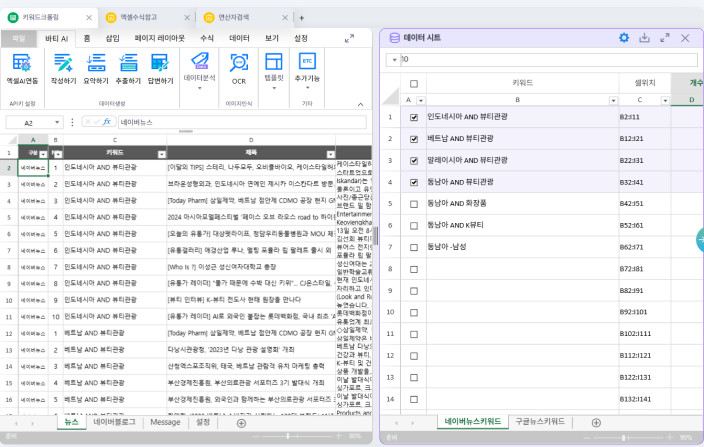Open the 수식 ribbon tab

click(x=207, y=39)
